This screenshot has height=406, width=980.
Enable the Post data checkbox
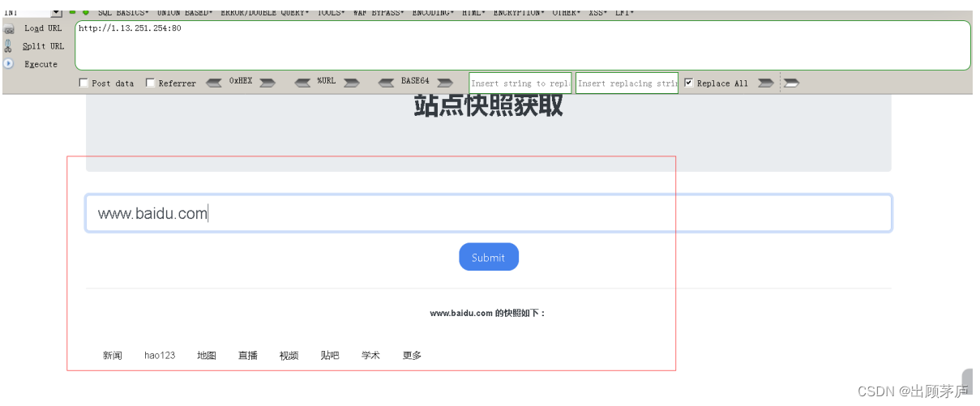[x=83, y=83]
